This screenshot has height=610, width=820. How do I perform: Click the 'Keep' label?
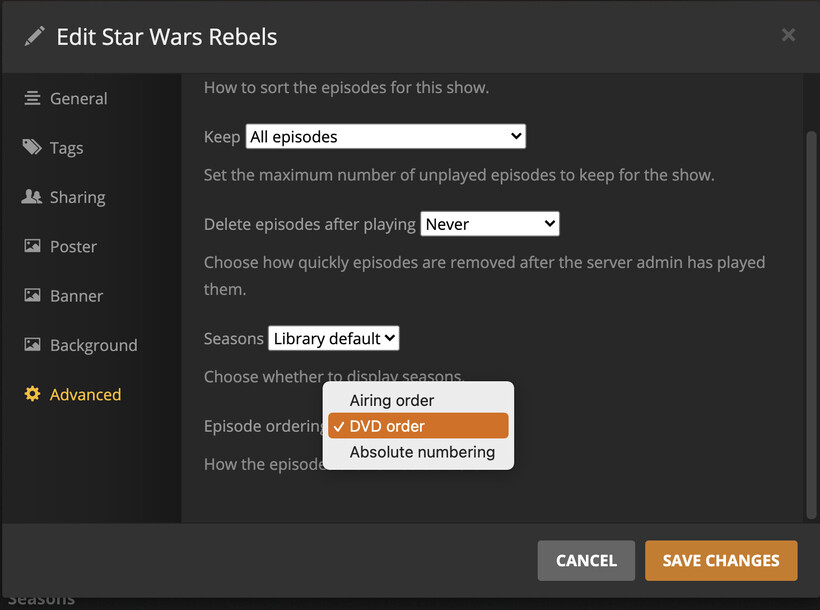coord(222,137)
